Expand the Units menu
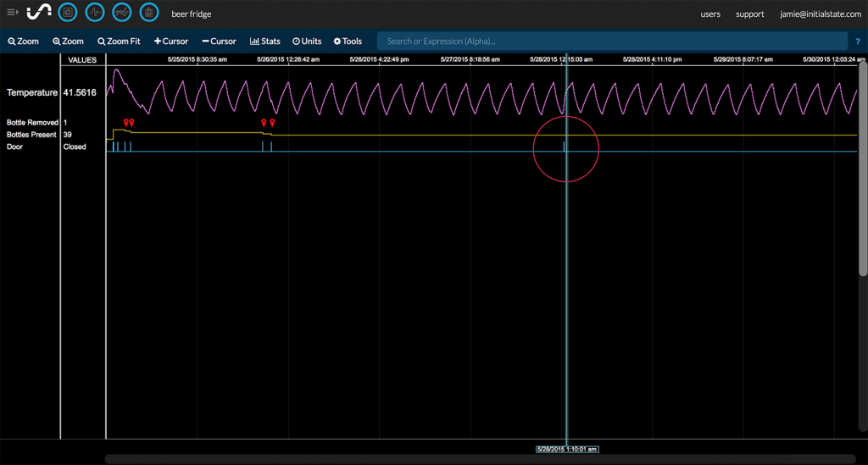Viewport: 868px width, 465px height. coord(307,42)
